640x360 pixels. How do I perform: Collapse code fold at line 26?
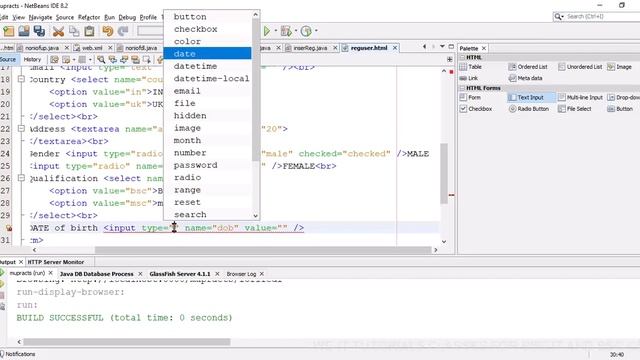coord(21,178)
